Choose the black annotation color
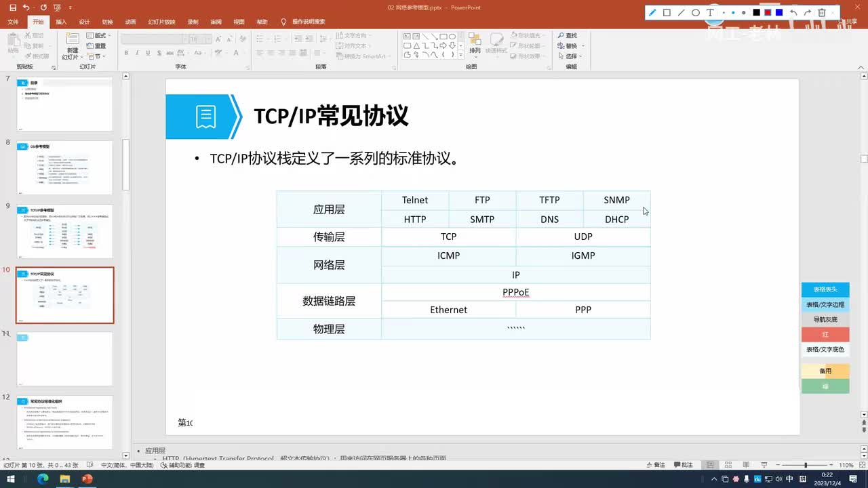 (757, 12)
